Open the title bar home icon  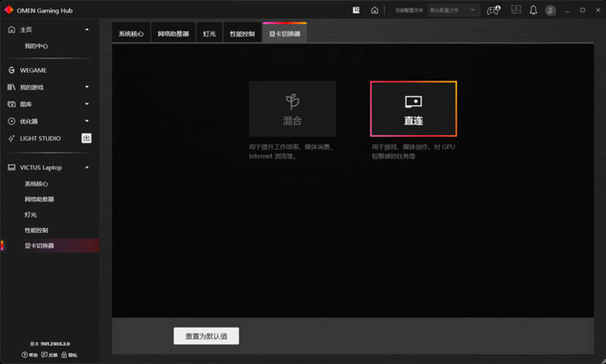point(374,11)
